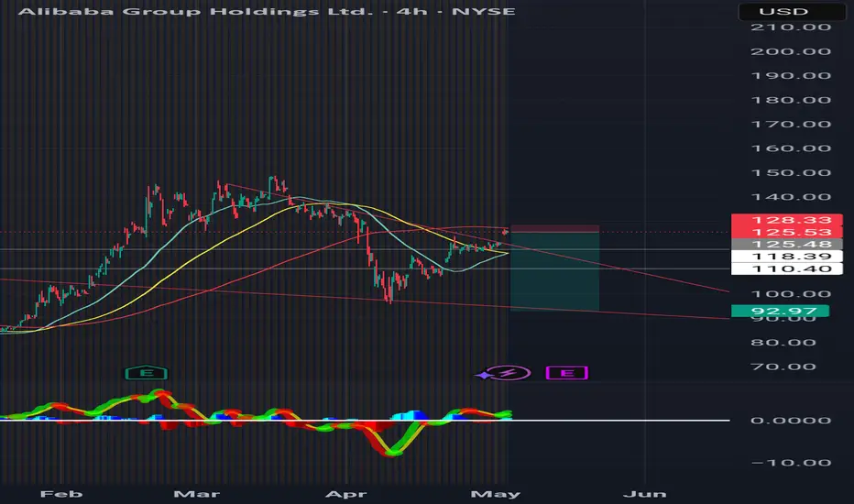
Task: Click the 150.00 price scale value
Action: coord(791,172)
